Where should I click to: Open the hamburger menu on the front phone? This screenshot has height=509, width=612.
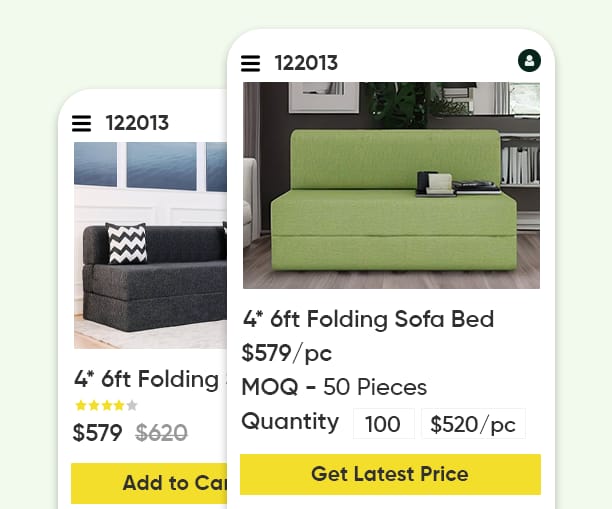tap(251, 63)
